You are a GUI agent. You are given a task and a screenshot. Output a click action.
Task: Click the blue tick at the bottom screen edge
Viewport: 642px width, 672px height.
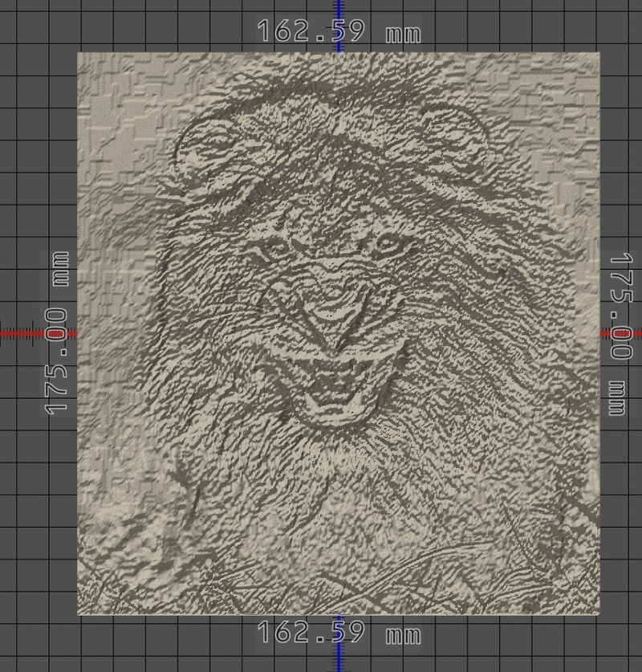pyautogui.click(x=338, y=668)
